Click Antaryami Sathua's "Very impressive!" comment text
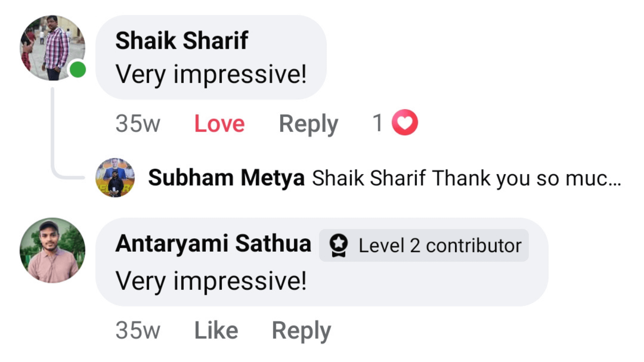Viewport: 644px width, 362px height. coord(211,281)
